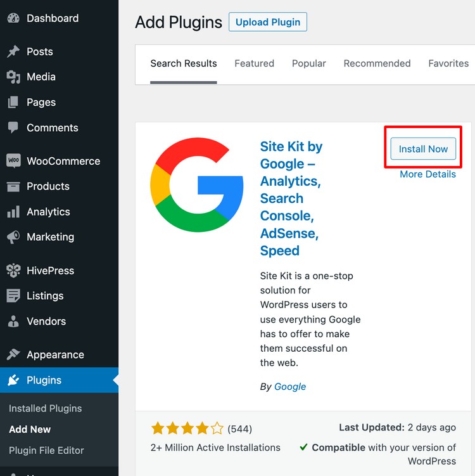This screenshot has height=476, width=475.
Task: Click the Vendors person icon
Action: coord(13,321)
